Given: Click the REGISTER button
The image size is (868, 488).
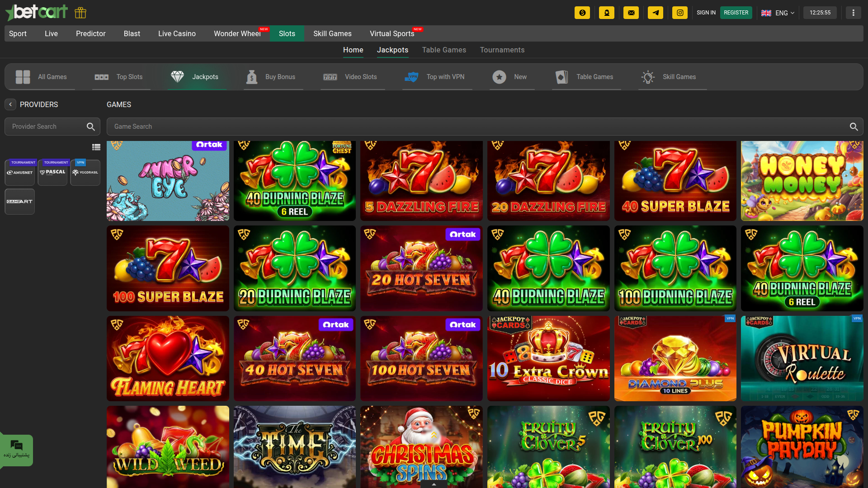Looking at the screenshot, I should (x=736, y=13).
